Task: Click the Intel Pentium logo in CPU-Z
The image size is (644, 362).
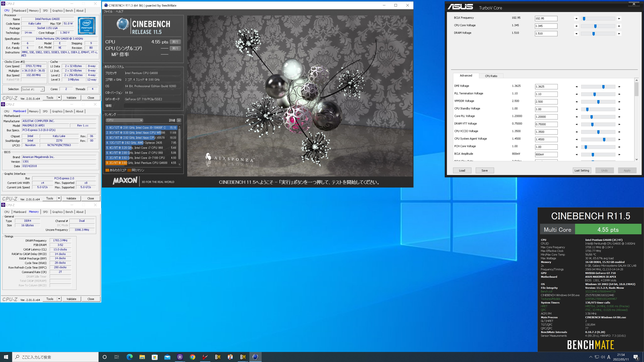Action: (x=87, y=26)
